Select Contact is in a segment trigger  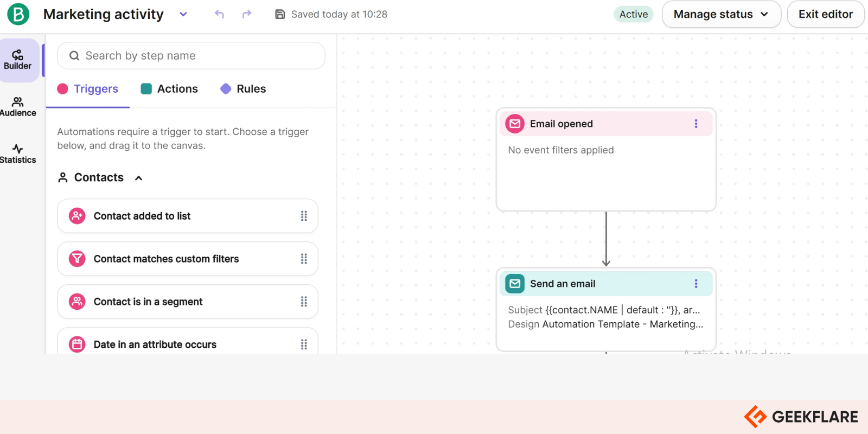188,302
